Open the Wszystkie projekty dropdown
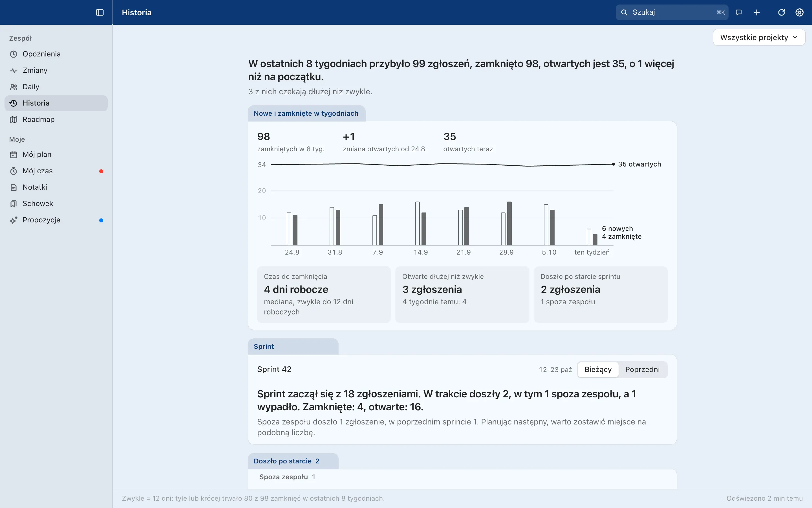 [759, 37]
